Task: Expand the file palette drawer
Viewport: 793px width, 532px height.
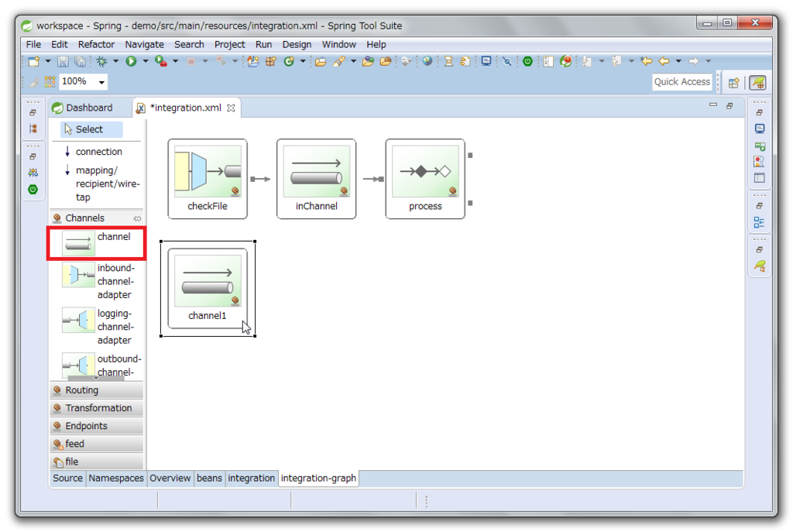Action: pos(96,462)
